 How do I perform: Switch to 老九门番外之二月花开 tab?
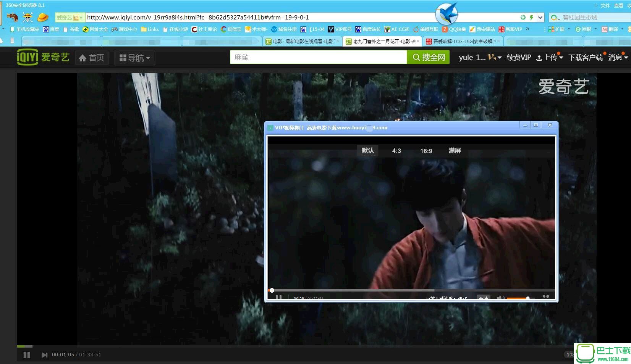[382, 41]
